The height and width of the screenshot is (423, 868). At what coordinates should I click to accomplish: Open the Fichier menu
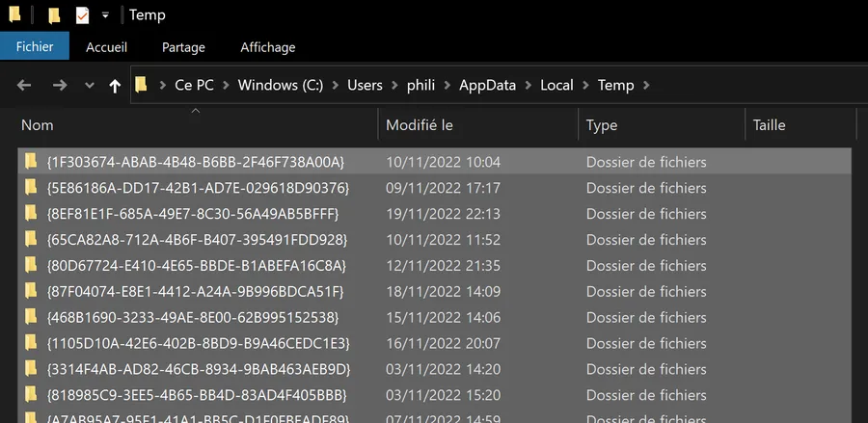click(35, 47)
